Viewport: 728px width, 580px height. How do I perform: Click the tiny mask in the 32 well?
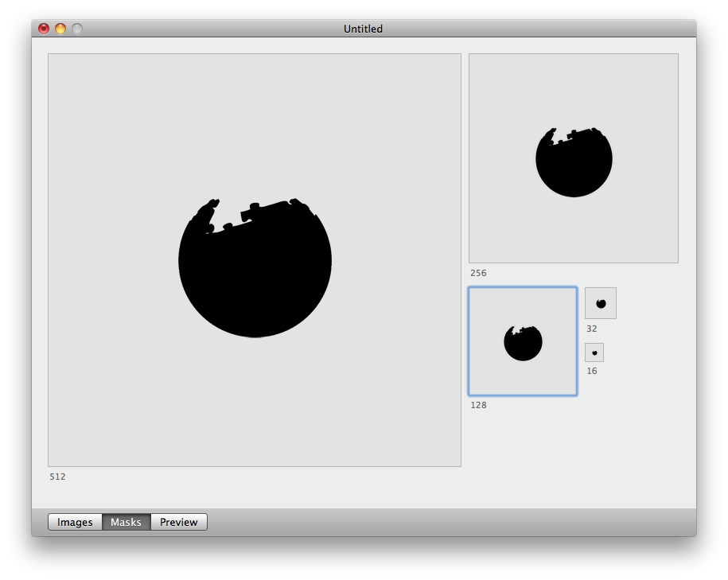coord(600,302)
